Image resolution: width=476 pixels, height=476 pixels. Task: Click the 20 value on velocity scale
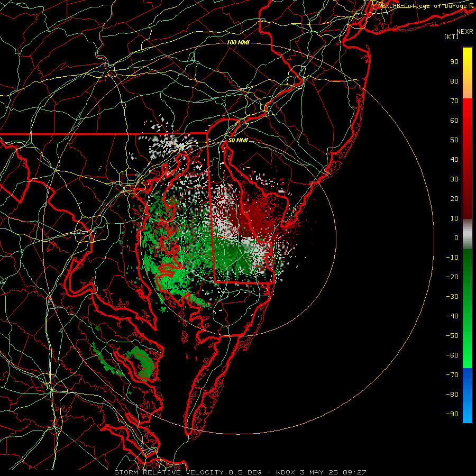tap(454, 198)
